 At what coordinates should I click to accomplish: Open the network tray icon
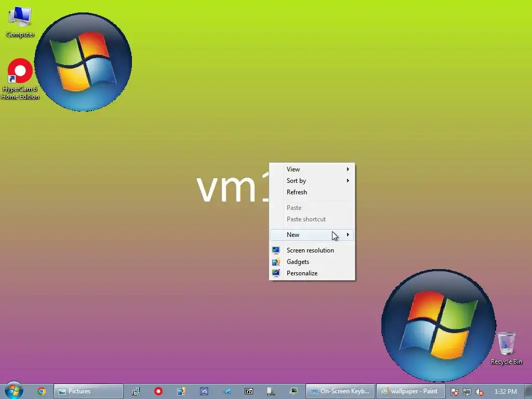[467, 392]
